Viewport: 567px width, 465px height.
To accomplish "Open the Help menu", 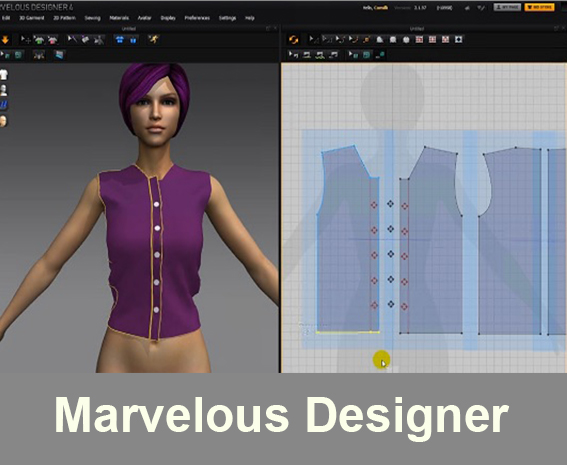I will 250,18.
